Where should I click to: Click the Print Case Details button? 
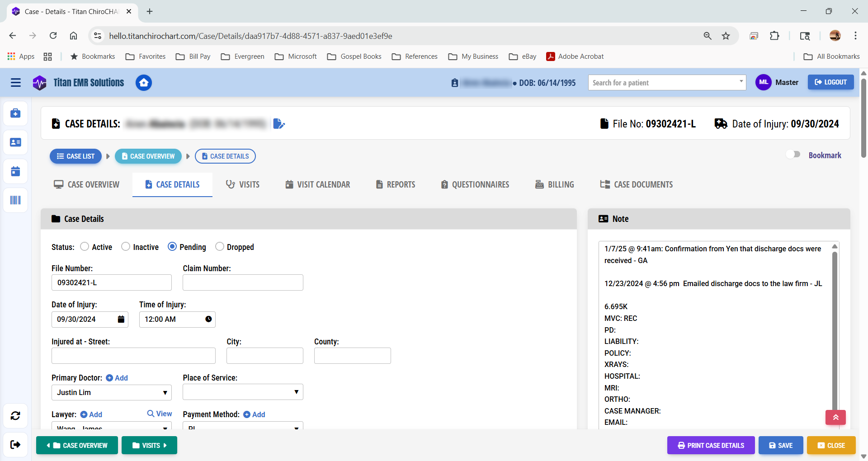pyautogui.click(x=710, y=445)
